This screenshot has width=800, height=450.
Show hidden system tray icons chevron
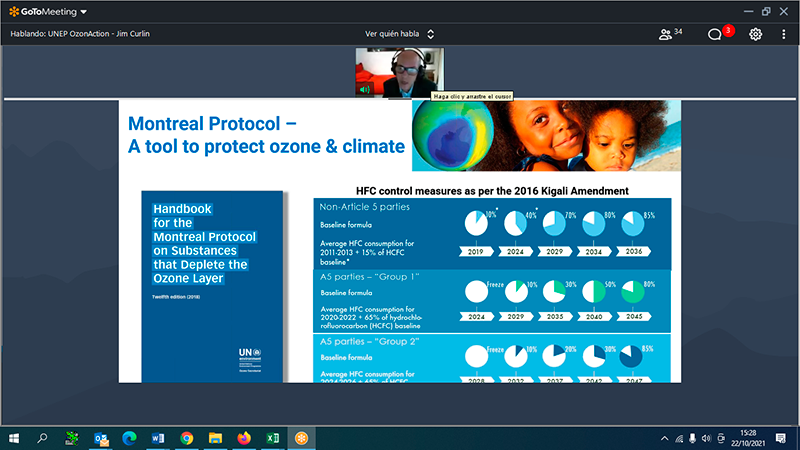[664, 438]
